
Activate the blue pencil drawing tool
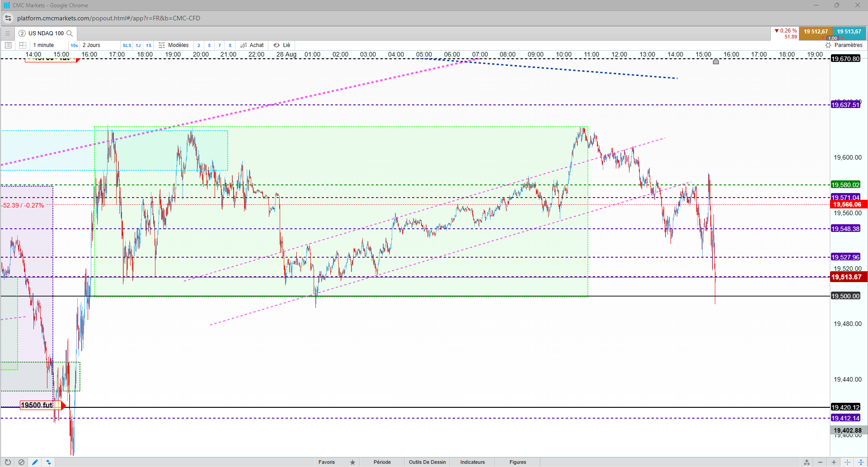click(35, 462)
